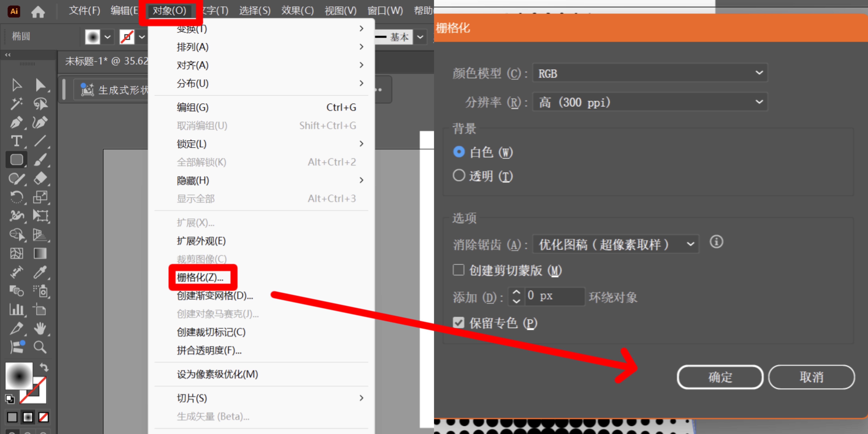Click the anti-aliasing info icon

[x=716, y=242]
